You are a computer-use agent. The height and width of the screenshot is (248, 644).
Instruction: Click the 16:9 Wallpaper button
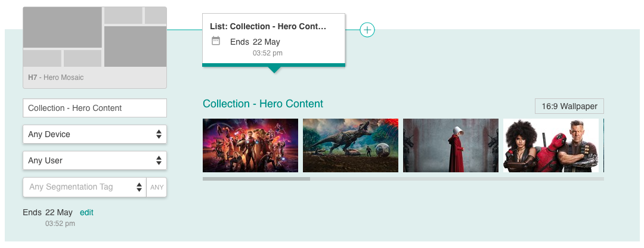[569, 106]
